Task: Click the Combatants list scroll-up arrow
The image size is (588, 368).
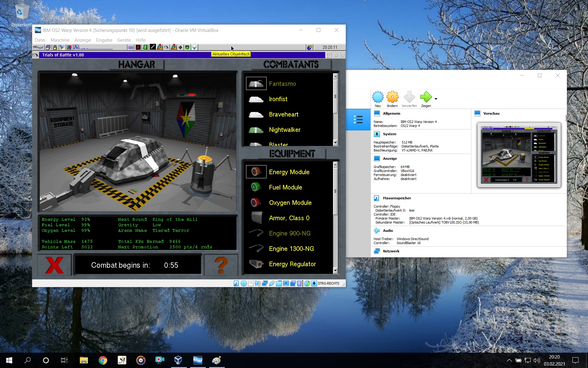Action: point(335,76)
